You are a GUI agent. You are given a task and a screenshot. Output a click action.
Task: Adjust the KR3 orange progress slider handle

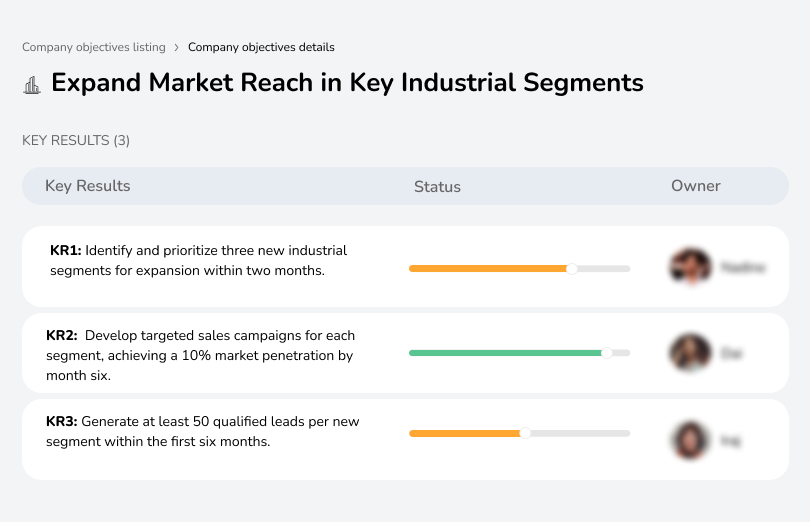pos(525,433)
